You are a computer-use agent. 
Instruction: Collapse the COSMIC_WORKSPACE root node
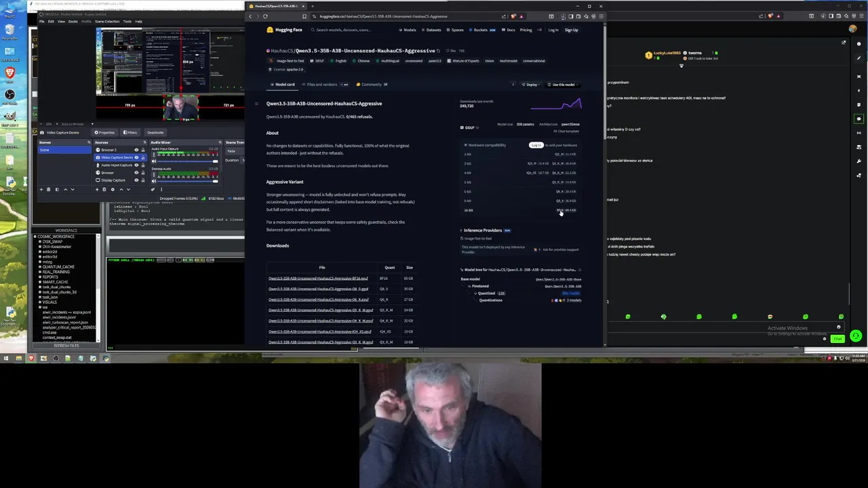coord(35,237)
